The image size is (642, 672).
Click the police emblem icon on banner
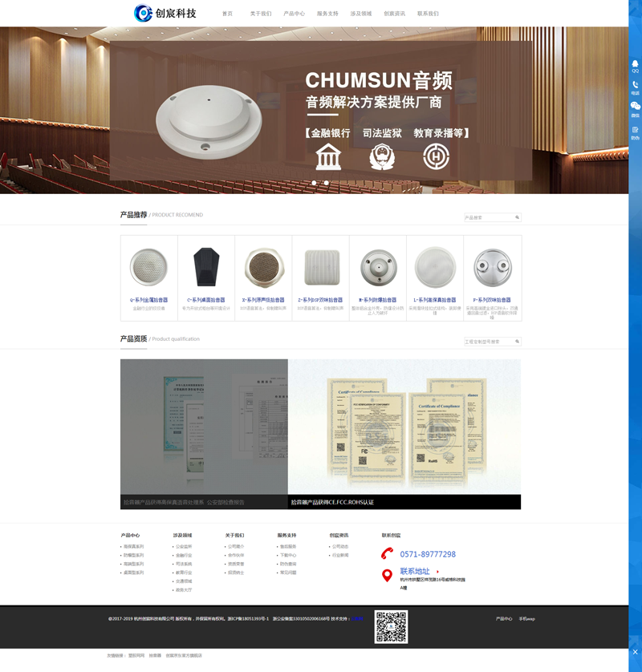click(x=382, y=157)
